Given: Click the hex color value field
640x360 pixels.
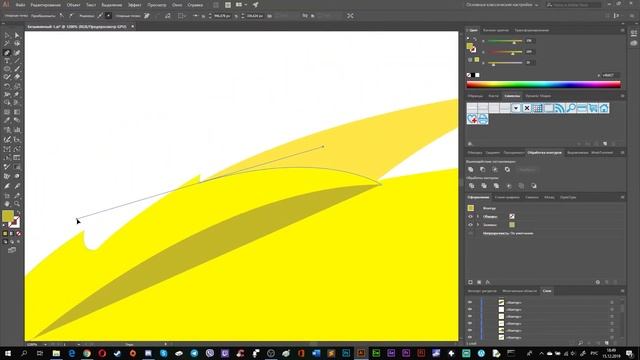Looking at the screenshot, I should pyautogui.click(x=611, y=75).
